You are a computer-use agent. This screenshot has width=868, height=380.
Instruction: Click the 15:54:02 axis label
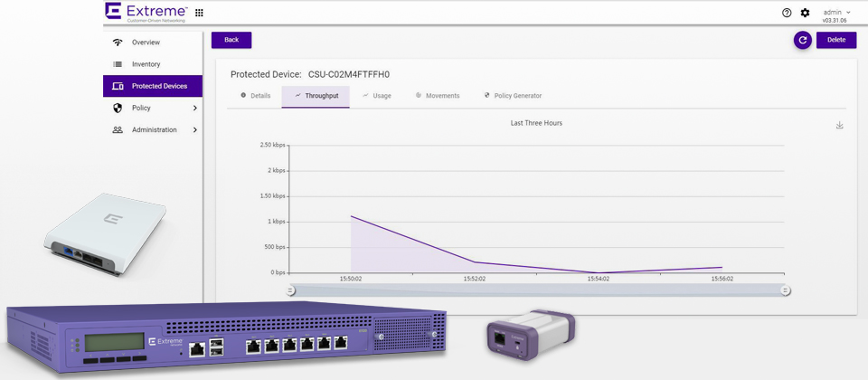pyautogui.click(x=599, y=280)
